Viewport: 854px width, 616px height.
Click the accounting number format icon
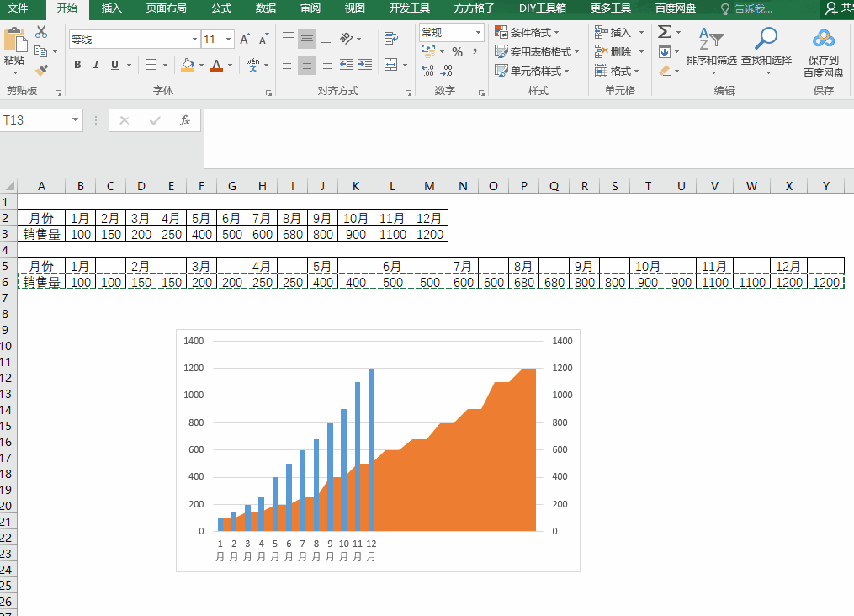pos(428,51)
